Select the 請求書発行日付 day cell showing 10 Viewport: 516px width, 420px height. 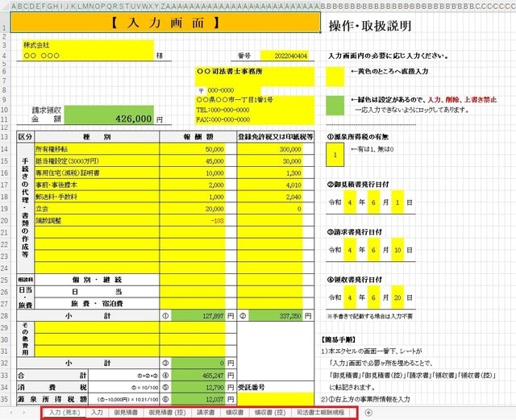point(397,250)
